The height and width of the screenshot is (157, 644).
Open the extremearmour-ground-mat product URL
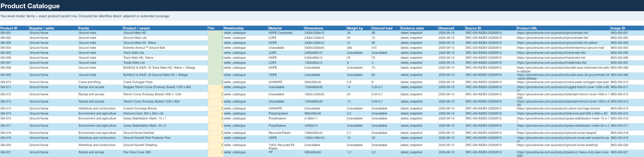(561, 48)
